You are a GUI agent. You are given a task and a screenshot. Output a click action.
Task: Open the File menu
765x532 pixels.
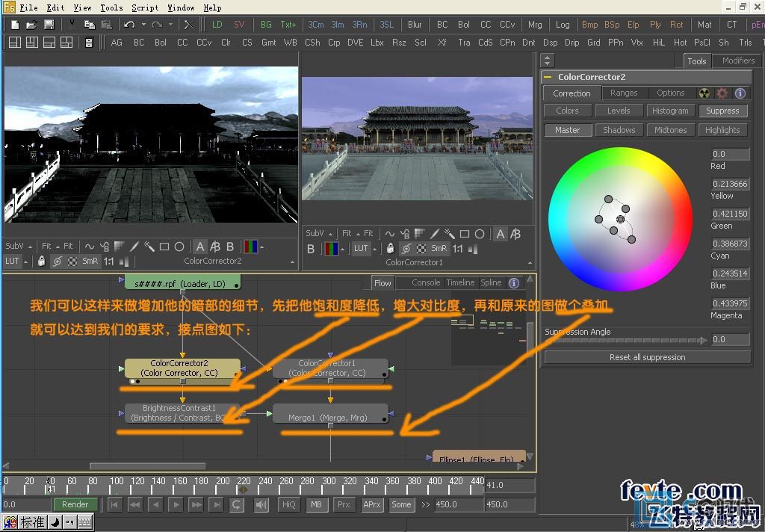[28, 7]
